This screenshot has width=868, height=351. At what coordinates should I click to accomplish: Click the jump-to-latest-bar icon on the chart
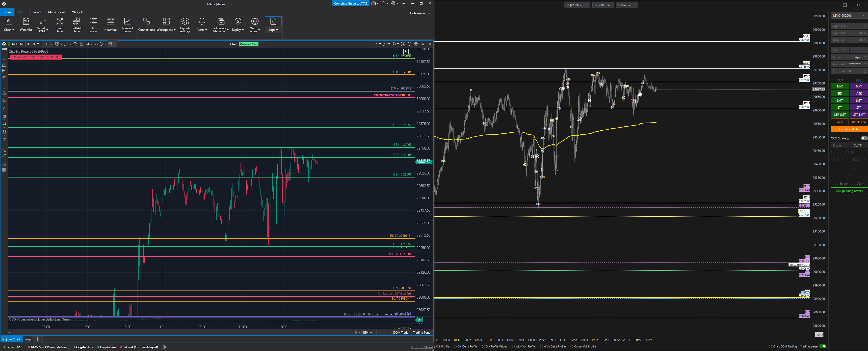coord(406,51)
